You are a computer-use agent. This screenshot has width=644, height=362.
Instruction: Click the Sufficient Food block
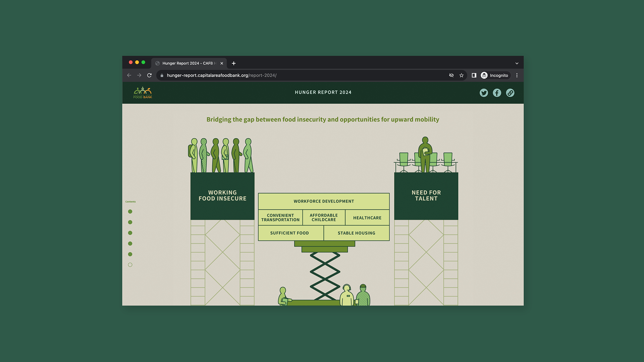click(x=289, y=233)
